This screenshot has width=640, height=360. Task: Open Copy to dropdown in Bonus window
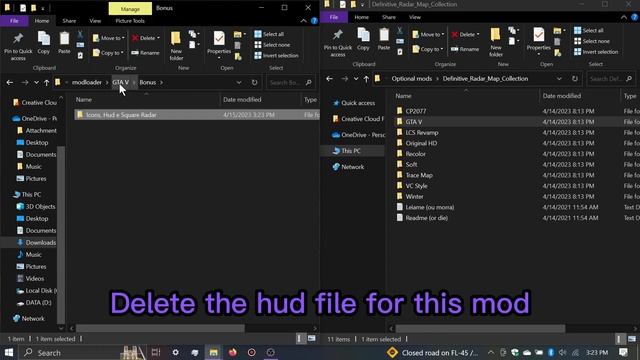pyautogui.click(x=108, y=53)
